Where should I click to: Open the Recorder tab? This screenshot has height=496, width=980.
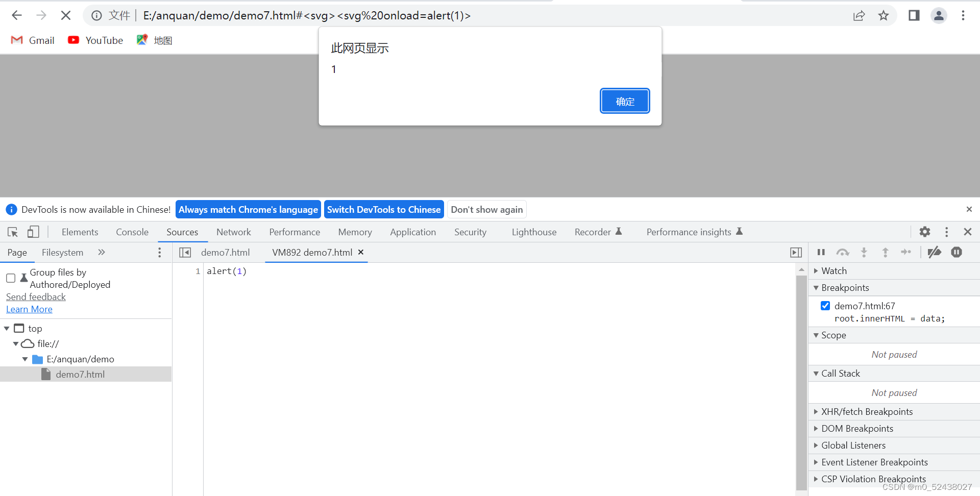[x=598, y=232]
